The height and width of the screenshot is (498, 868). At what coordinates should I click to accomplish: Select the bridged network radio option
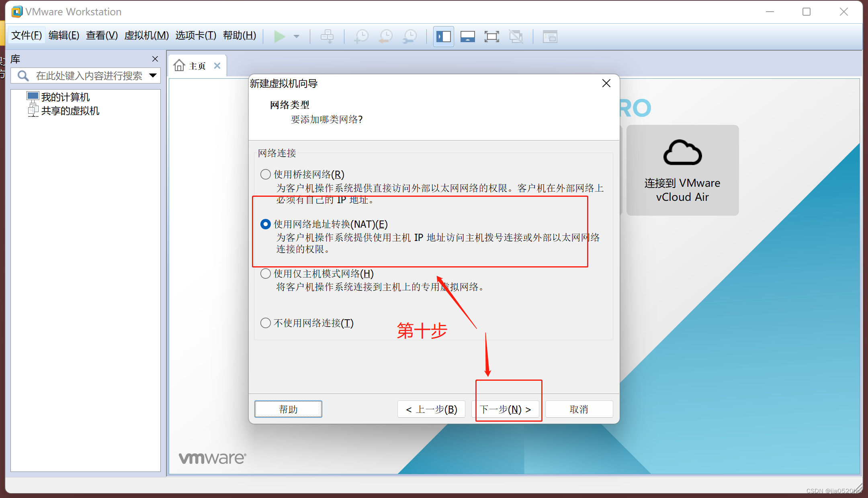(x=266, y=174)
